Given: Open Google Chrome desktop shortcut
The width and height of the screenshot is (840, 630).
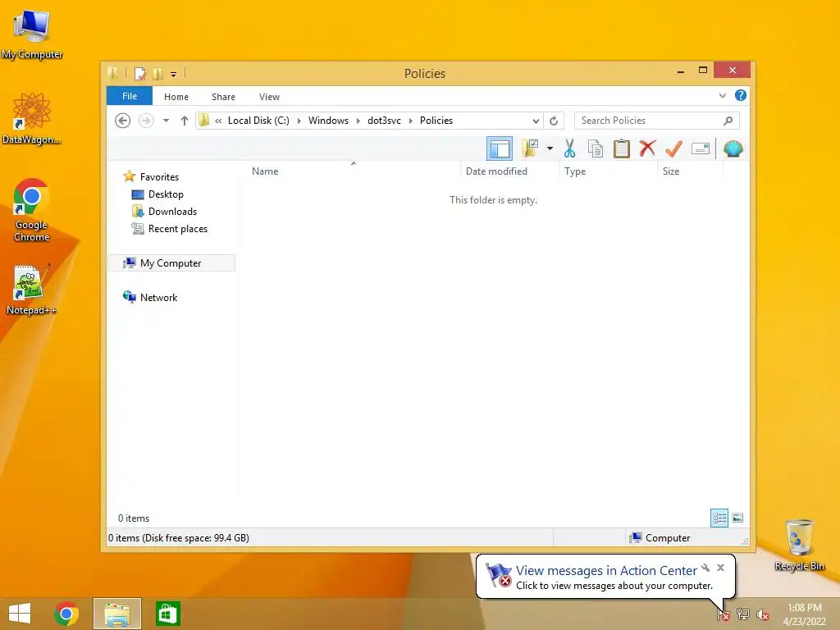Looking at the screenshot, I should [32, 210].
